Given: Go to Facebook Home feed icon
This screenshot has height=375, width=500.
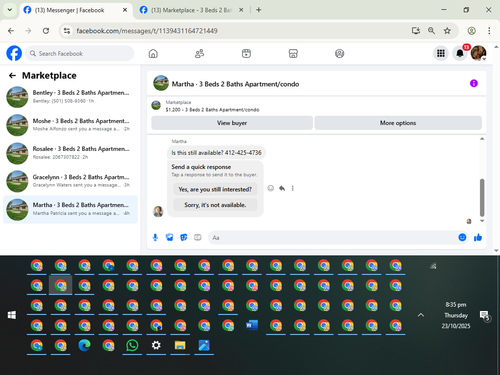Looking at the screenshot, I should 153,54.
